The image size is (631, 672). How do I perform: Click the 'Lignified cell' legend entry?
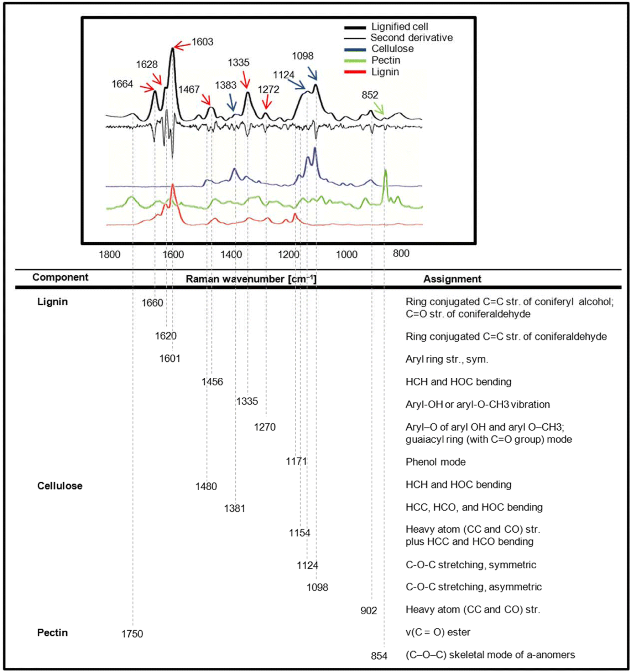click(400, 27)
